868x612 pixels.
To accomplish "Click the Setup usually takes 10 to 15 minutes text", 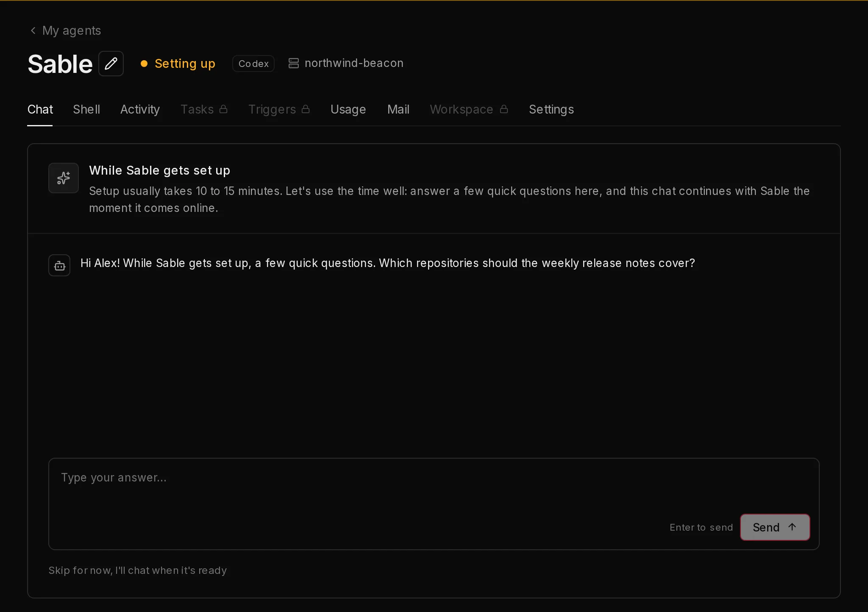I will tap(449, 200).
